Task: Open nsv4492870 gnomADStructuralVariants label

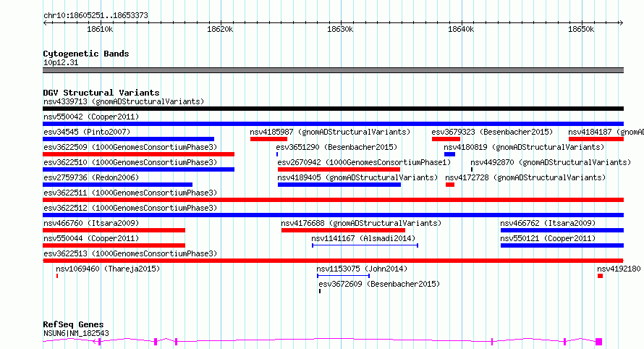Action: coord(551,162)
